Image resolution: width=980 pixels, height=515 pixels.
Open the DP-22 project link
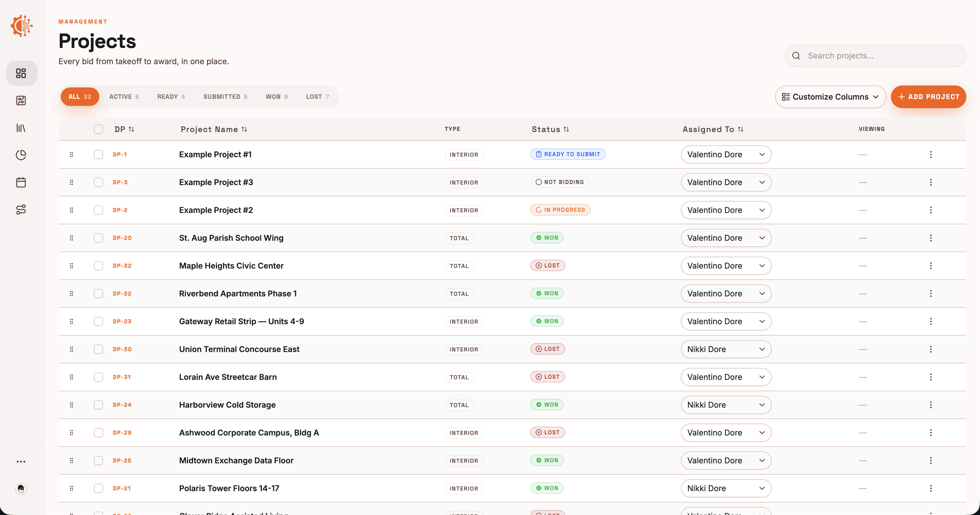[x=122, y=294]
